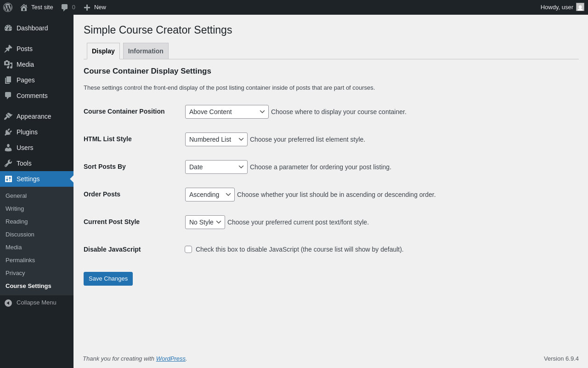This screenshot has width=588, height=368.
Task: Open the Course Container Position dropdown
Action: pos(227,112)
